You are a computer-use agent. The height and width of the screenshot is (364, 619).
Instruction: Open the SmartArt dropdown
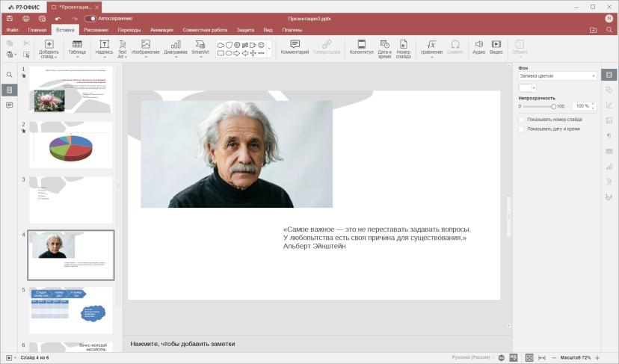(200, 49)
